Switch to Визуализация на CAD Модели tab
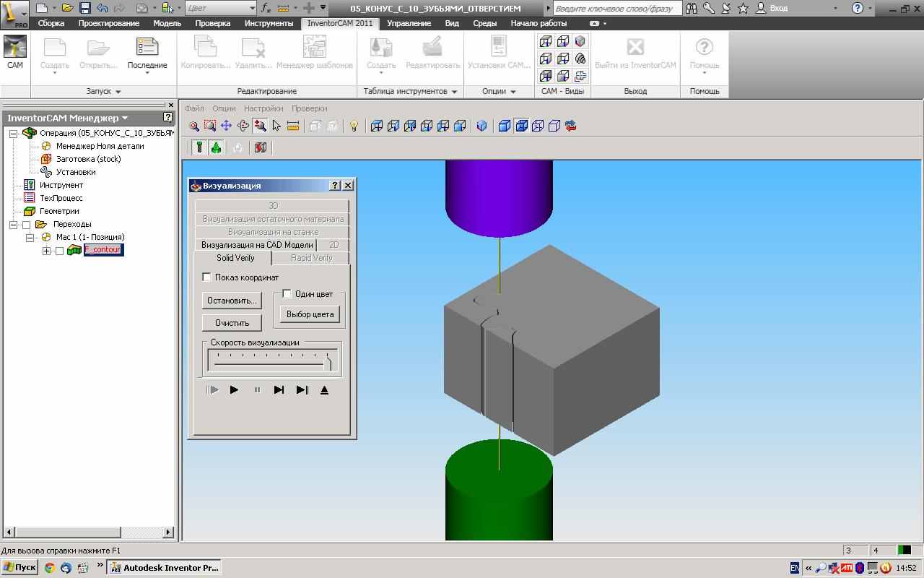This screenshot has height=578, width=924. (257, 245)
